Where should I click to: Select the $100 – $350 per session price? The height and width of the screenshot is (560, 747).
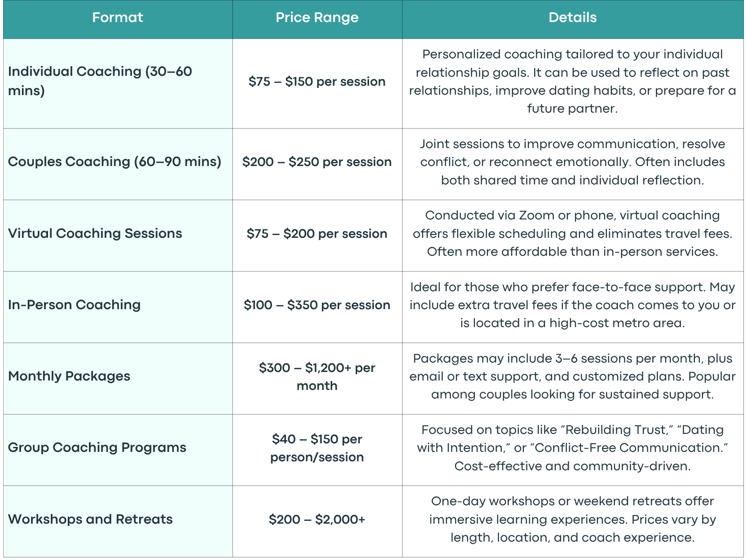pyautogui.click(x=317, y=305)
